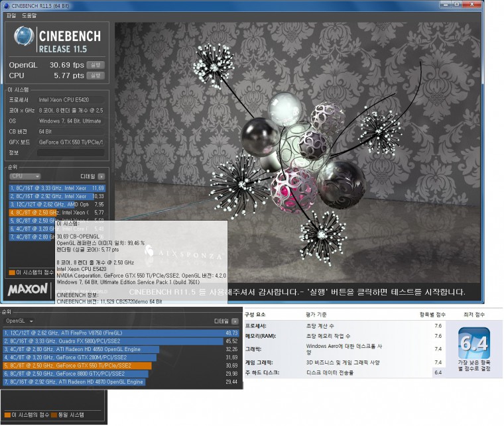Click the Cinebench title bar app icon

pyautogui.click(x=7, y=6)
